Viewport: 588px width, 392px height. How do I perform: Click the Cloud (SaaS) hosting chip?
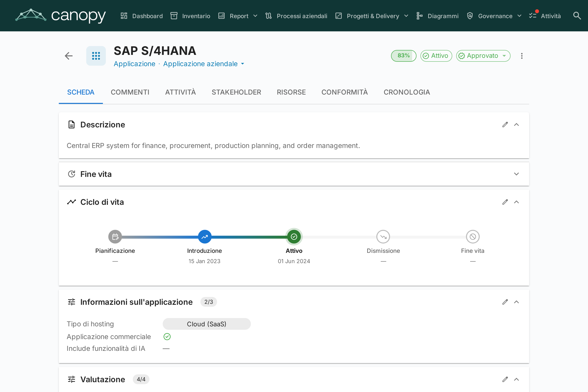pos(207,324)
